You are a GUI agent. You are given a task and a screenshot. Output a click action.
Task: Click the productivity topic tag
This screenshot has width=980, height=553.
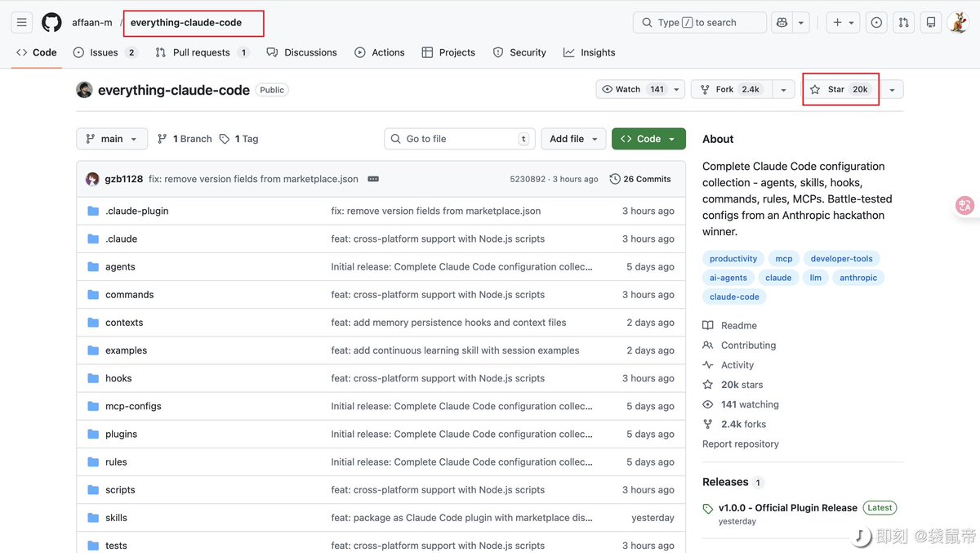coord(733,259)
